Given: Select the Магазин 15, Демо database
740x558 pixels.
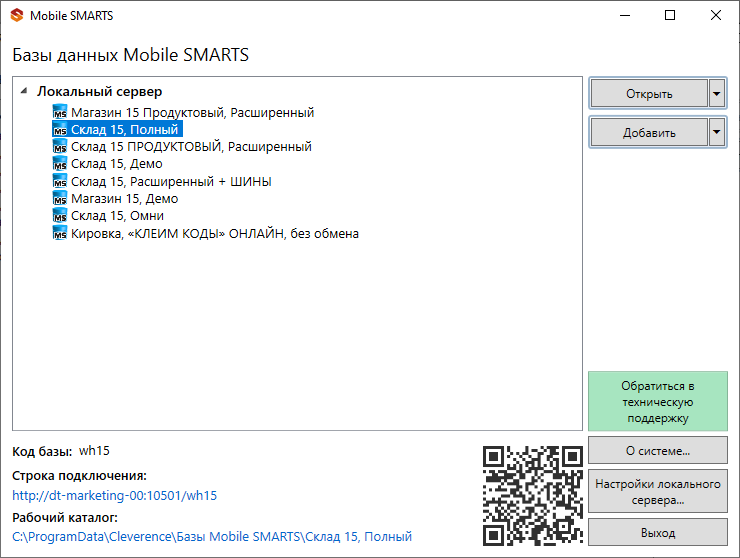Looking at the screenshot, I should pyautogui.click(x=125, y=198).
